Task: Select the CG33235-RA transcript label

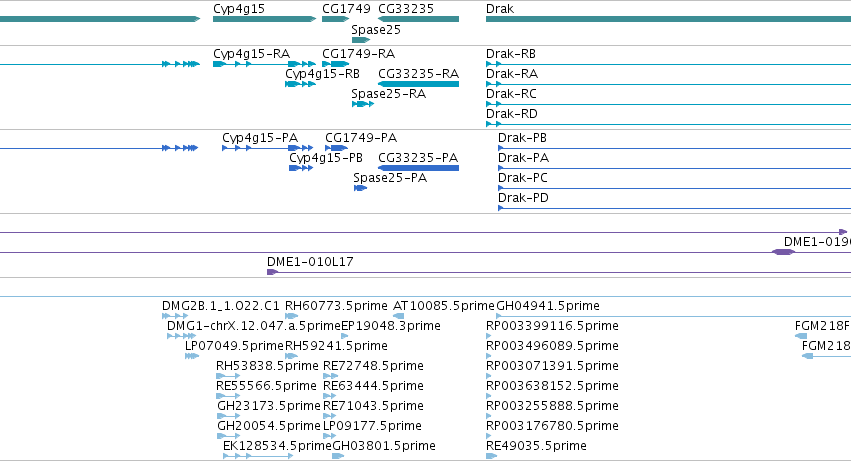Action: coord(418,74)
